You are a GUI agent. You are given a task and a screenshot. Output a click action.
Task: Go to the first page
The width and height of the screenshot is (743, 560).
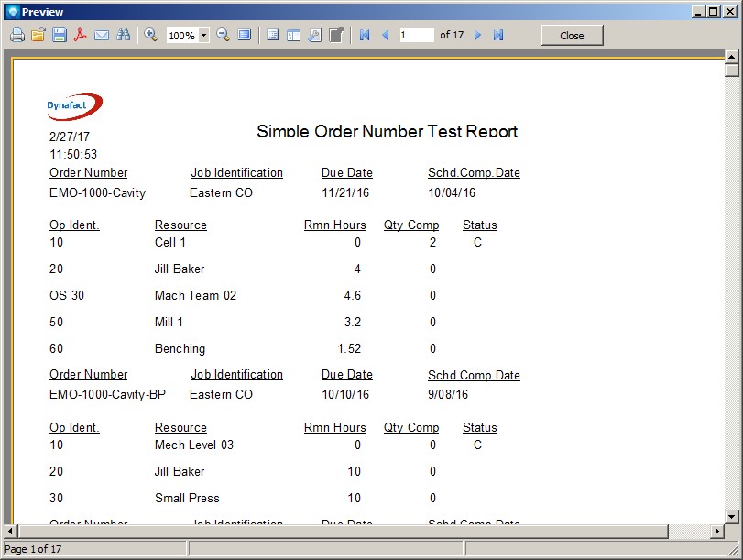[365, 35]
